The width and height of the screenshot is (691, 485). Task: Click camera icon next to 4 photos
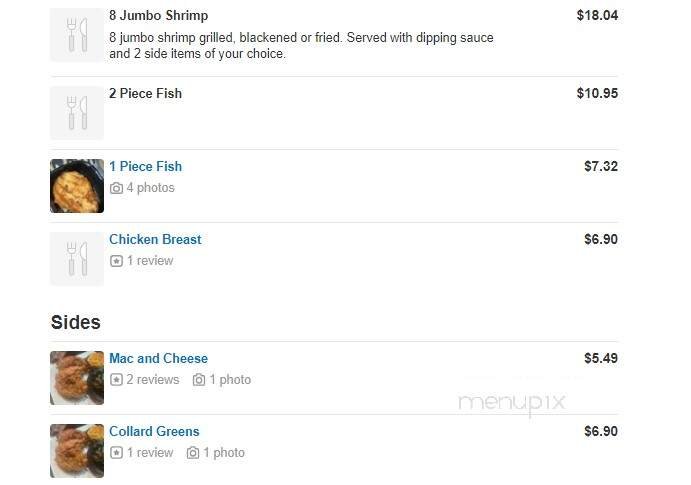coord(116,188)
